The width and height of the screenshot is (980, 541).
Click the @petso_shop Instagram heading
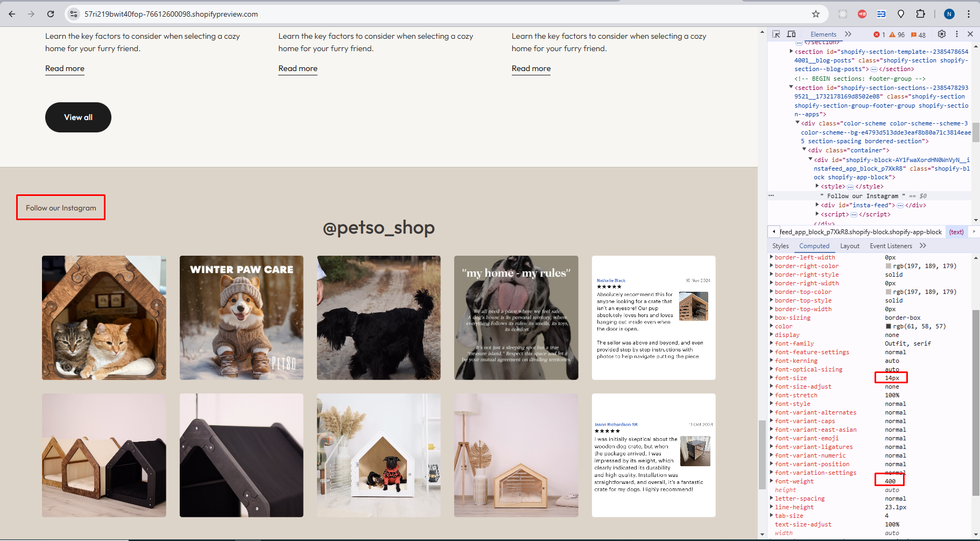[x=378, y=228]
